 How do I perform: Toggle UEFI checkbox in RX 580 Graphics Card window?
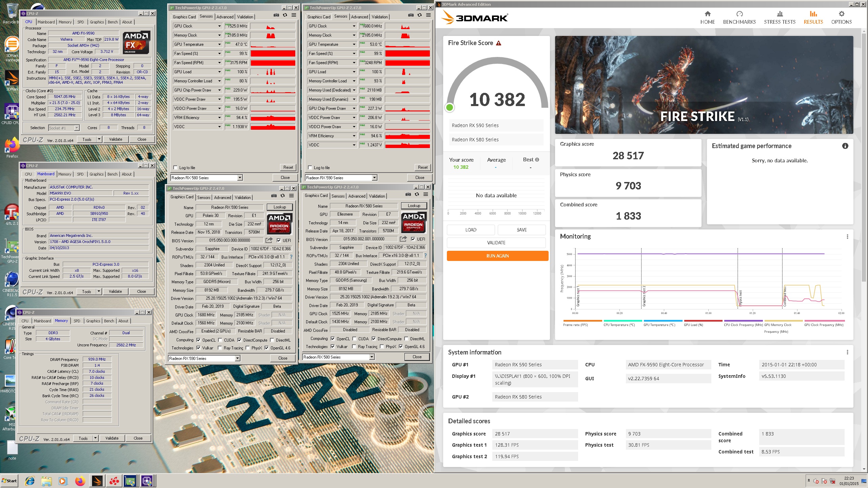[x=413, y=239]
